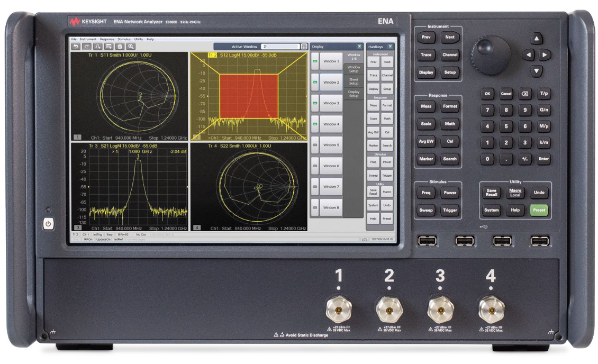Click the trash delete icon in the toolbar
The image size is (598, 364).
pos(120,47)
